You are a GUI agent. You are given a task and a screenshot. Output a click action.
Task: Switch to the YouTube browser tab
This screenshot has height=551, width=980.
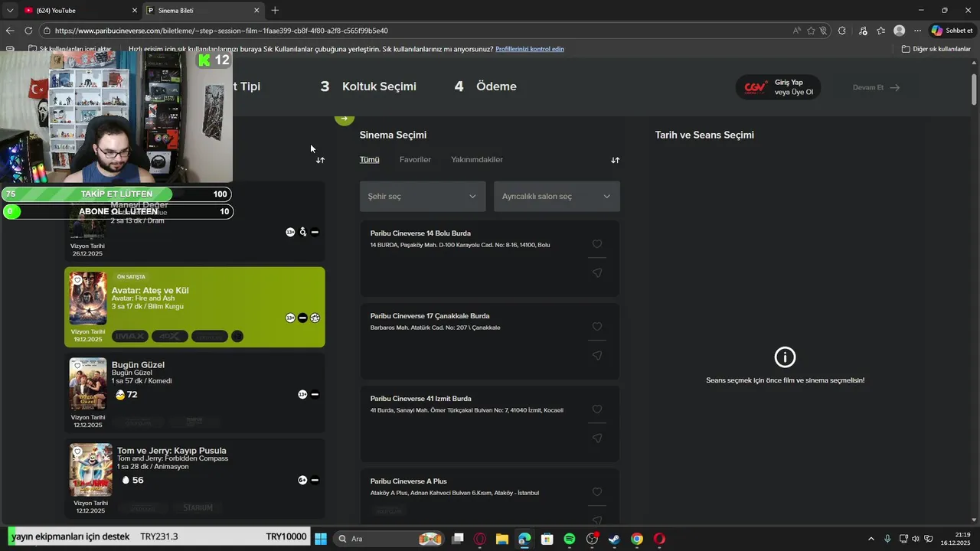click(x=80, y=11)
